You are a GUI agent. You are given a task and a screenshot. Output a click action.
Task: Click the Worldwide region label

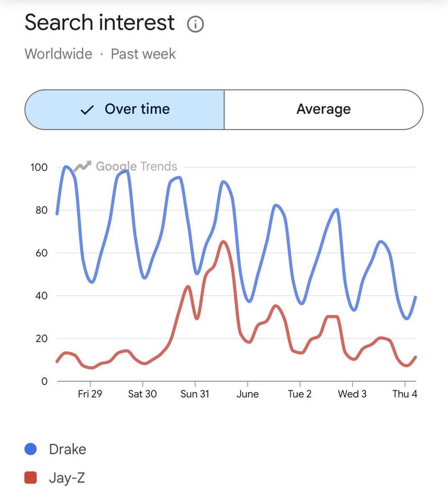click(x=59, y=54)
